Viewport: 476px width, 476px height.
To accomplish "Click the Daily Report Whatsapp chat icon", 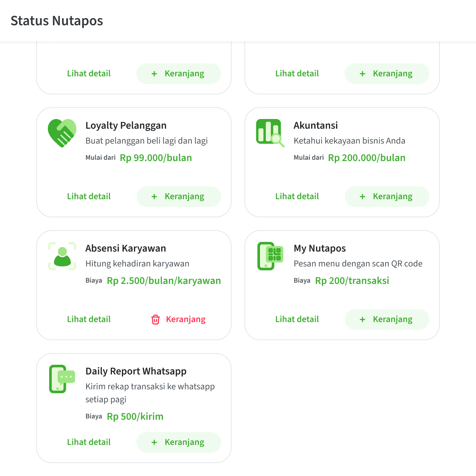I will 62,379.
